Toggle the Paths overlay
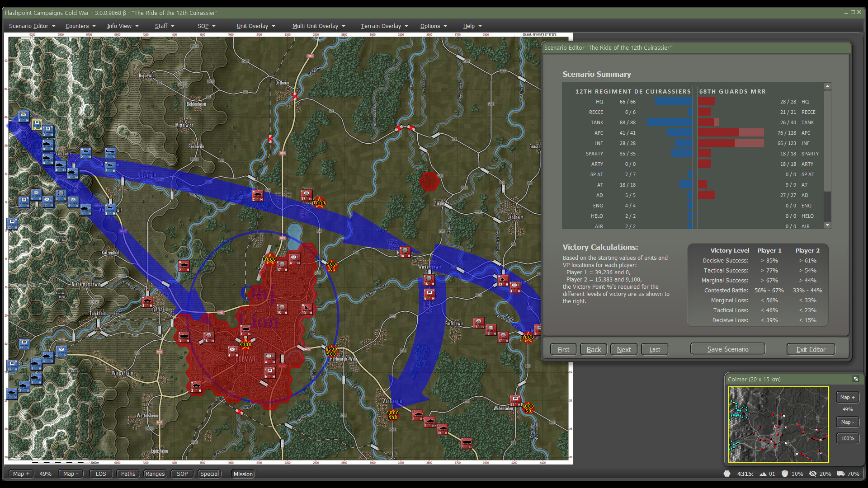Viewport: 868px width, 488px height. pyautogui.click(x=128, y=474)
